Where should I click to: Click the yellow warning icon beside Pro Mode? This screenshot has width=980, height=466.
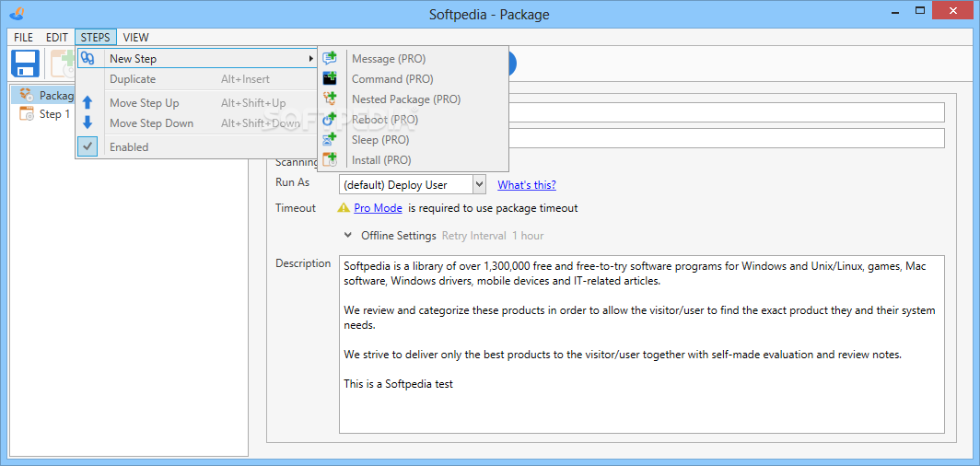(344, 208)
